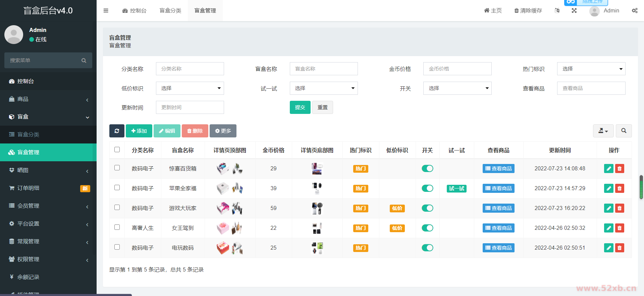Open settings gears icon at top right
Viewport: 644px width, 296px height.
[635, 11]
